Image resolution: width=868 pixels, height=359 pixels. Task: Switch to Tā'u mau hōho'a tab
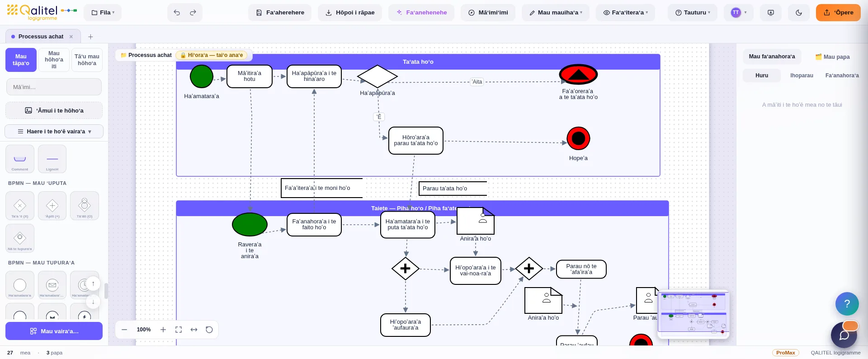87,60
